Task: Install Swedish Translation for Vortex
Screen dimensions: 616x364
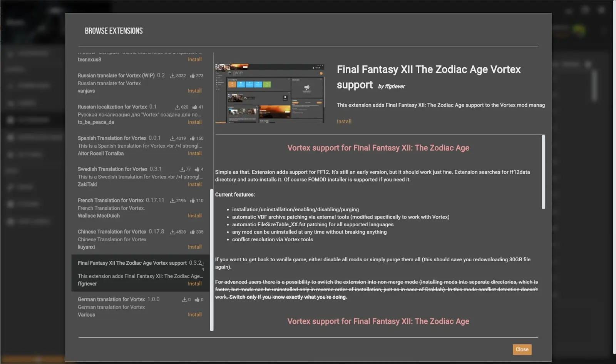Action: coord(194,184)
